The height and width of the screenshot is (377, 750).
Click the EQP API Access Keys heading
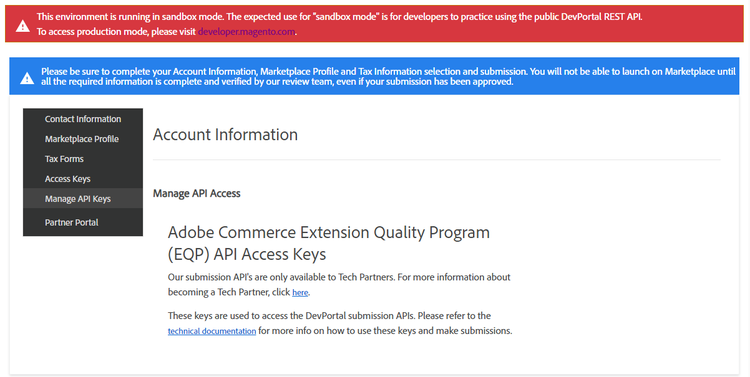[329, 243]
